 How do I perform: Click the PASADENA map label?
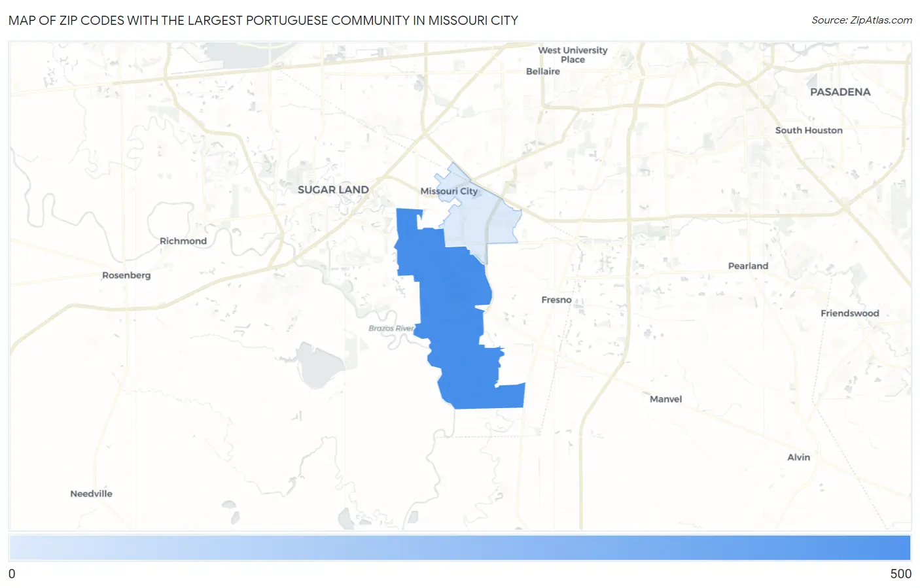[x=840, y=92]
